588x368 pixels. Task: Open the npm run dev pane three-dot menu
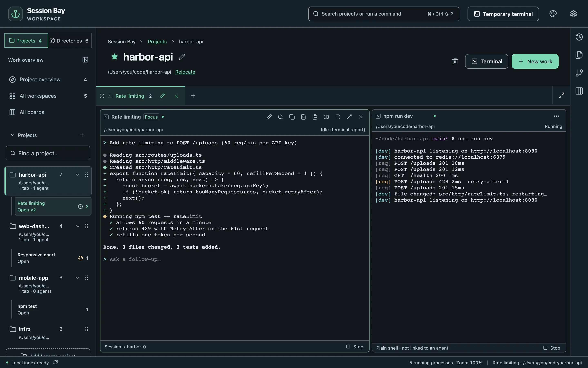pyautogui.click(x=556, y=116)
